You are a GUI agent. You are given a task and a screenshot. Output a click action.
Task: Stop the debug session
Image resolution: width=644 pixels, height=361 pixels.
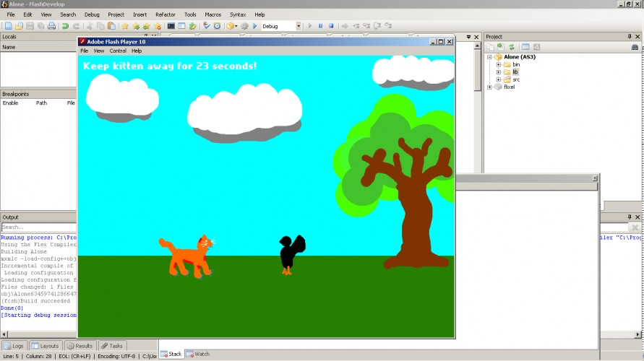[331, 26]
